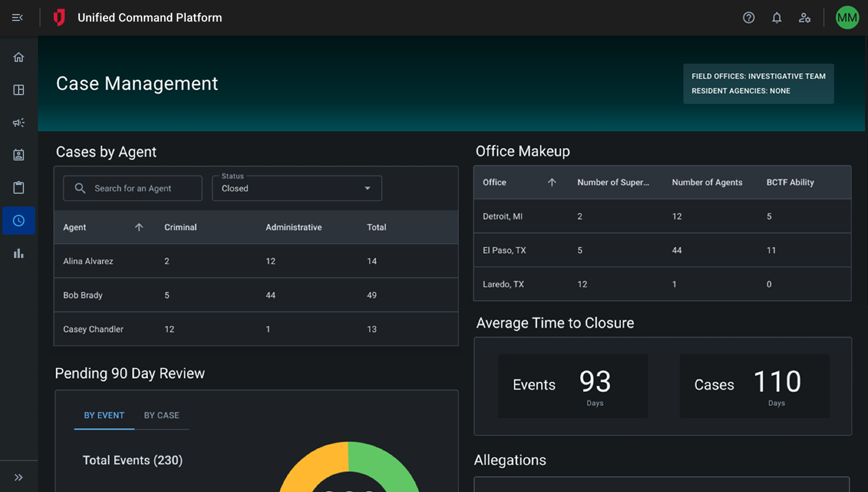Expand the sidebar with double chevron

[x=19, y=477]
